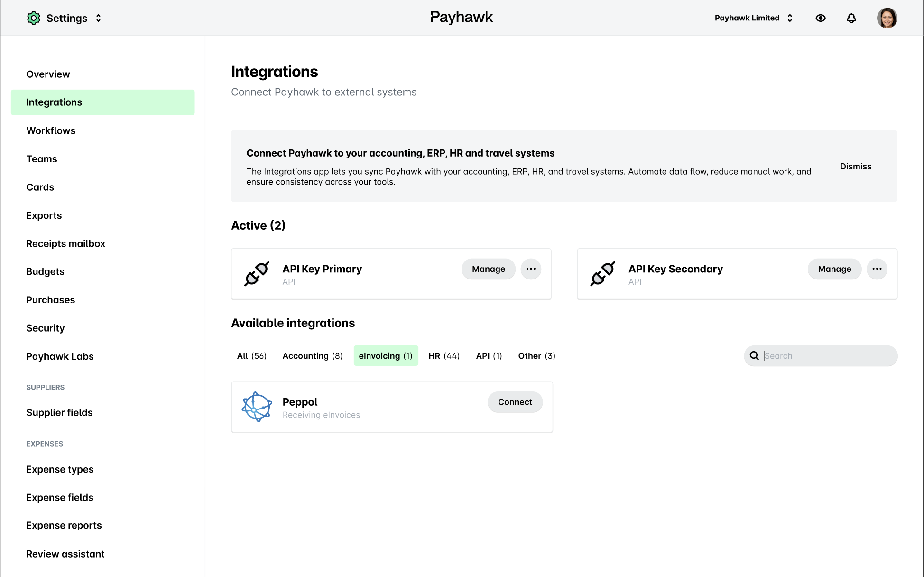The image size is (924, 577).
Task: Navigate to Security settings
Action: [45, 328]
